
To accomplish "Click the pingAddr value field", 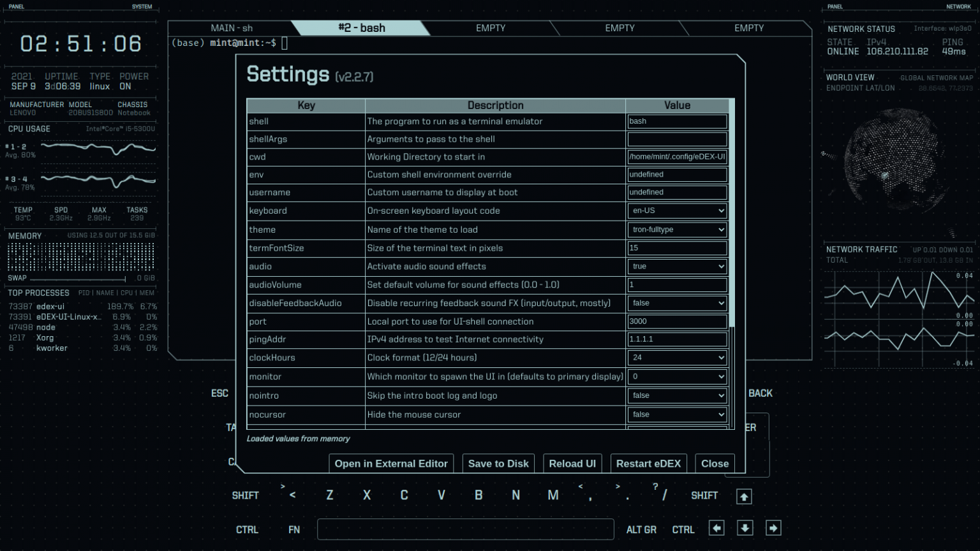I will point(676,339).
